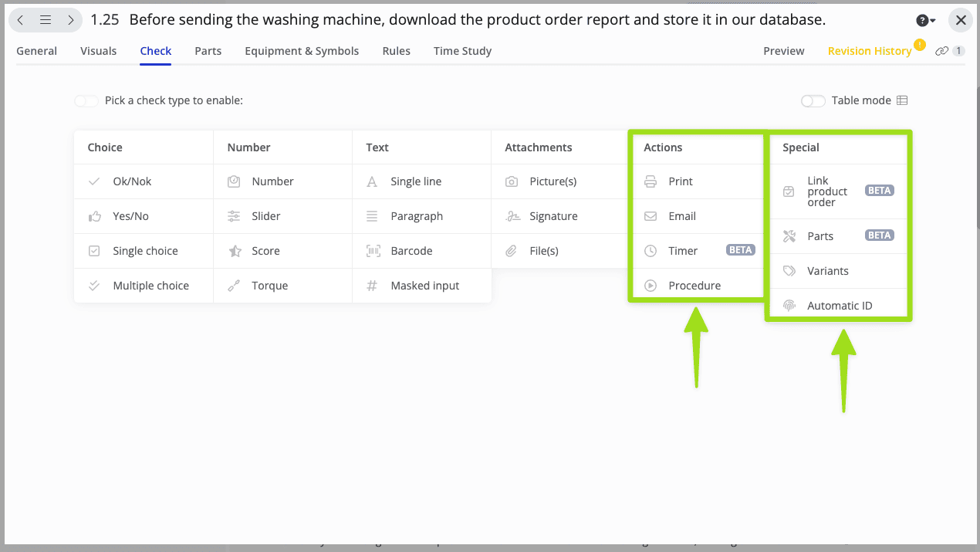Click the Preview button

point(783,51)
